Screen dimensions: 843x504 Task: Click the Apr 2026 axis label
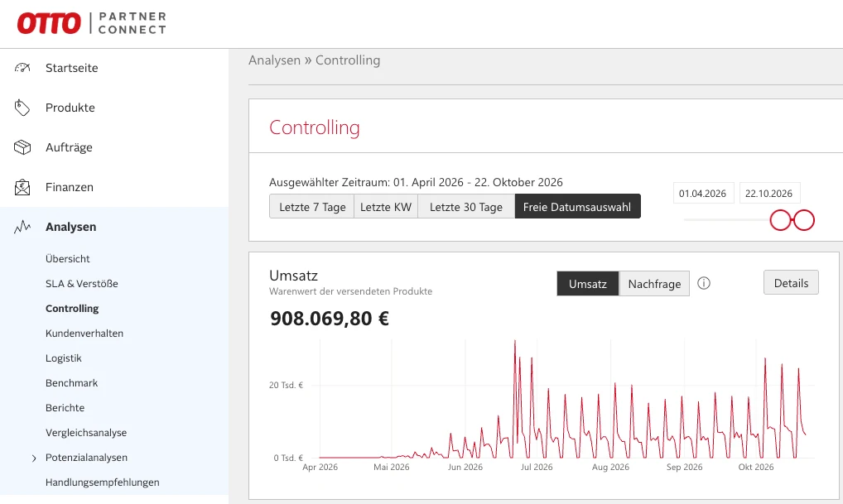pyautogui.click(x=320, y=467)
